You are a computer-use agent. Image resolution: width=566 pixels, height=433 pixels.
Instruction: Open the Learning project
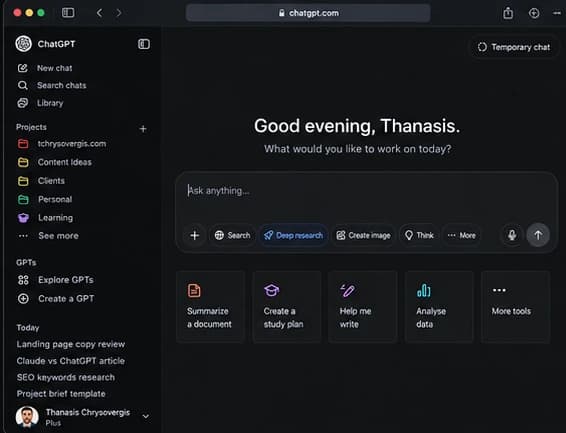pyautogui.click(x=56, y=218)
